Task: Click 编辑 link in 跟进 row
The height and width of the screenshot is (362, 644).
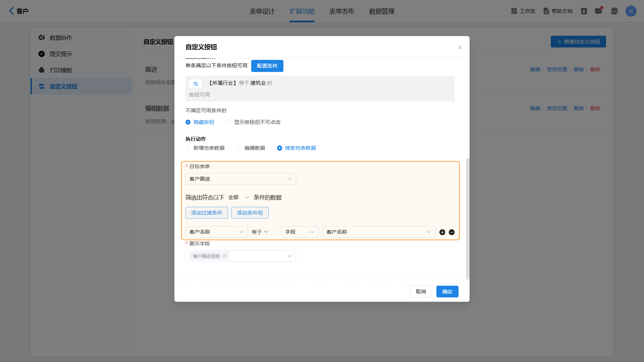Action: [535, 69]
